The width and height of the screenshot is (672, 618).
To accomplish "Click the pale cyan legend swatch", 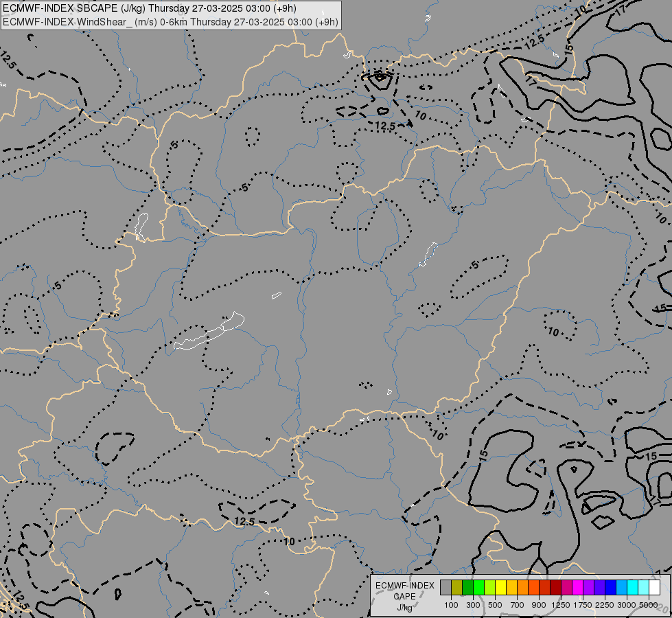I will (644, 587).
